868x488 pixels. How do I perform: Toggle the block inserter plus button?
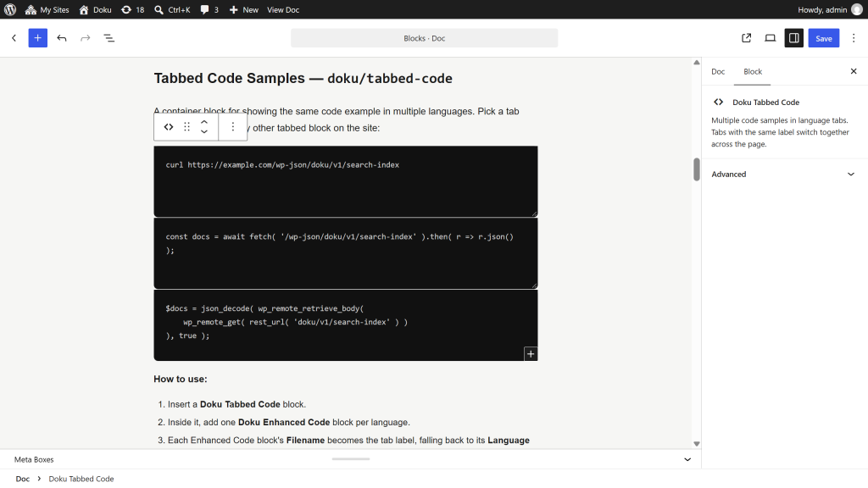coord(37,38)
